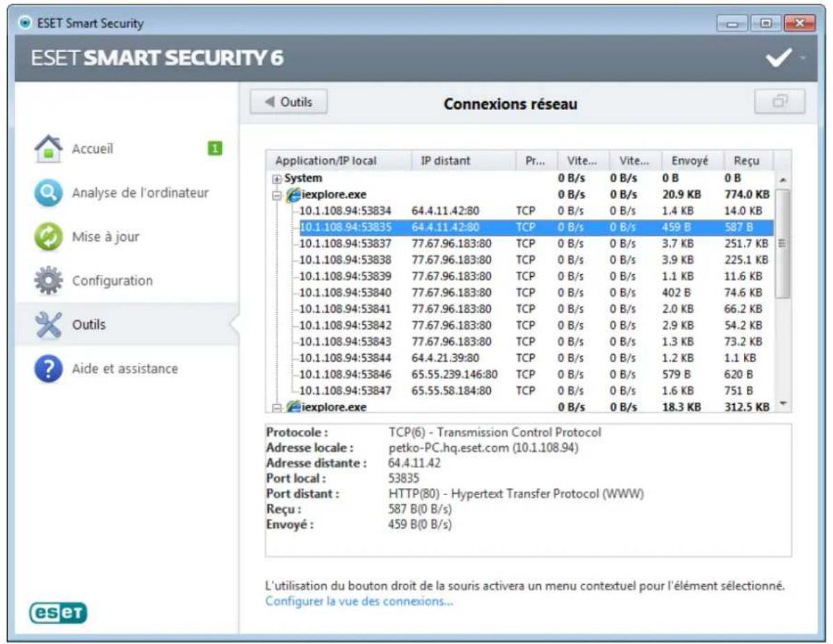Click the ESET logo at bottom left
The width and height of the screenshot is (833, 644).
(58, 613)
